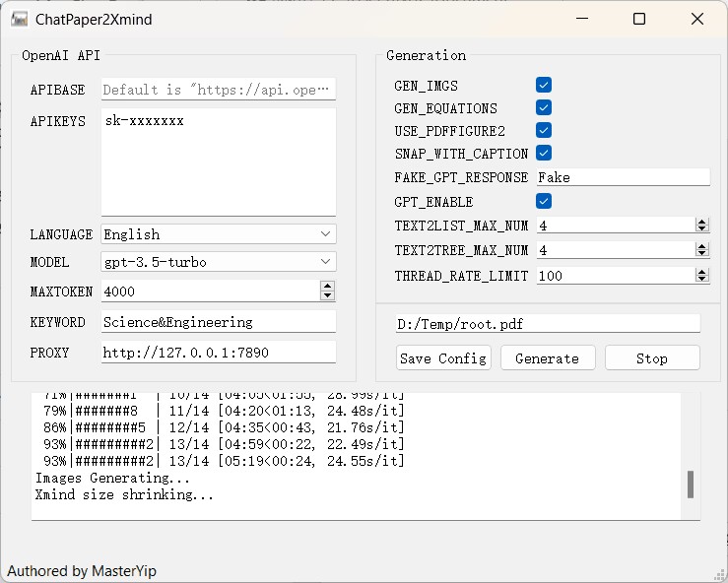Uncheck the GEN_IMGS checkbox

(x=544, y=86)
